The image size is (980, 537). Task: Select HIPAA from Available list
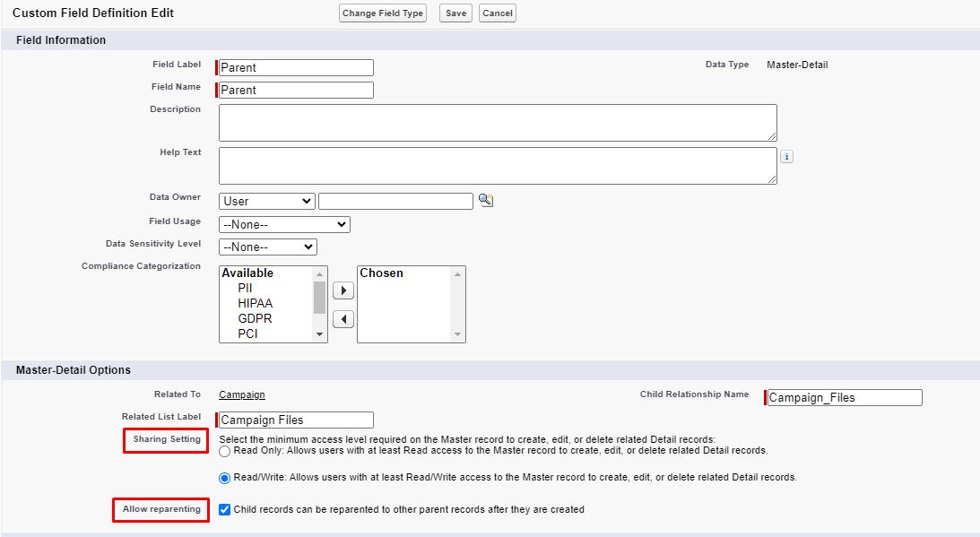pyautogui.click(x=255, y=303)
